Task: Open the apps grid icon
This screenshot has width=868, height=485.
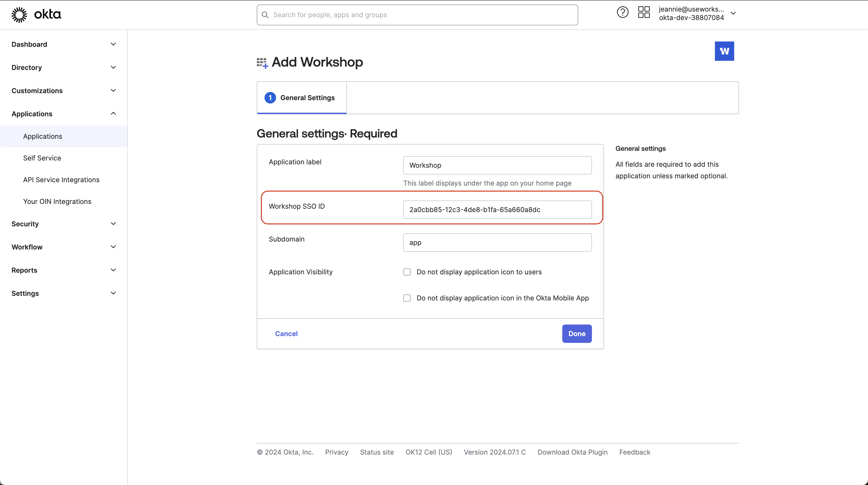Action: 644,13
